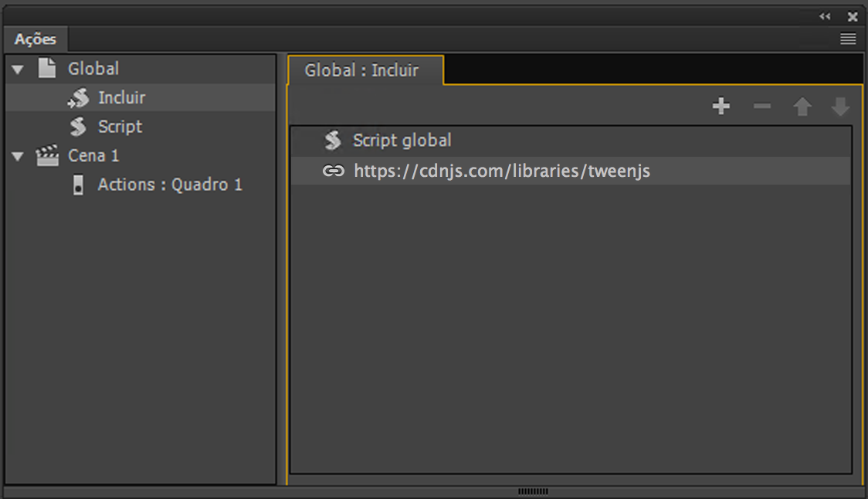Click the collapse-to-icons double arrows
The width and height of the screenshot is (868, 499).
point(825,15)
